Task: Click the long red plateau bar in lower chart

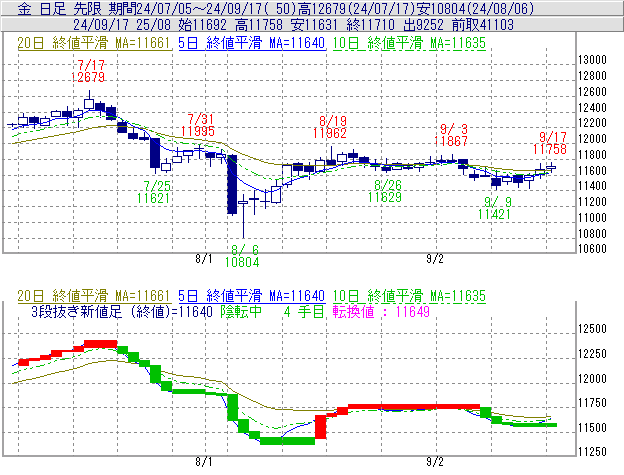Action: point(414,407)
